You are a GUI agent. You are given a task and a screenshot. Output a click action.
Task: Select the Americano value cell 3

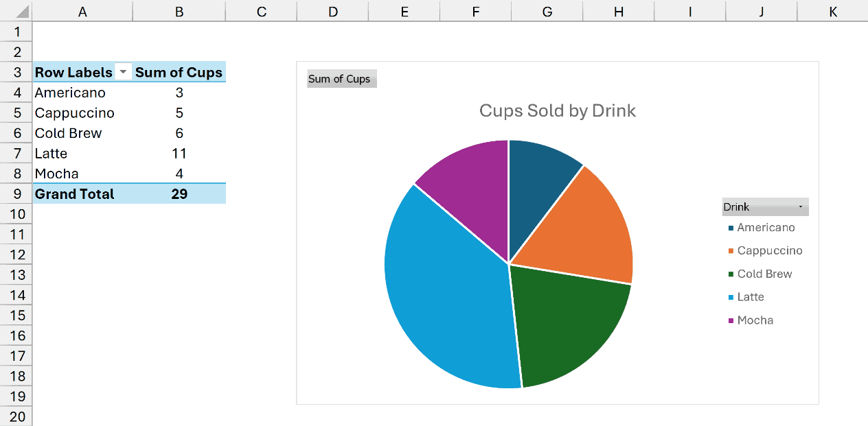[x=179, y=93]
